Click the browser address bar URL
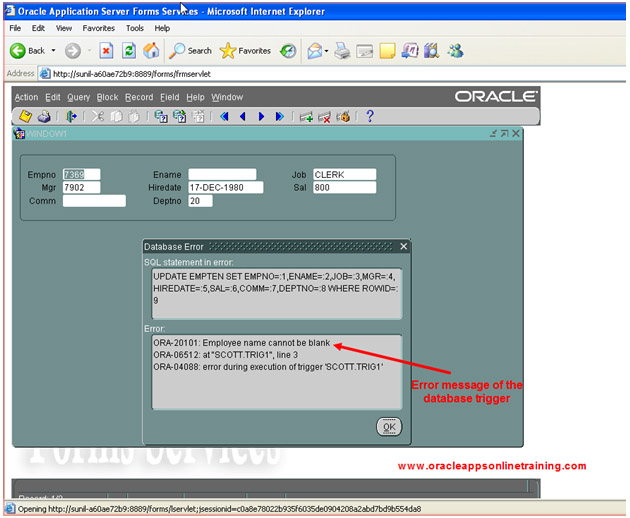Image resolution: width=630 pixels, height=518 pixels. (132, 74)
